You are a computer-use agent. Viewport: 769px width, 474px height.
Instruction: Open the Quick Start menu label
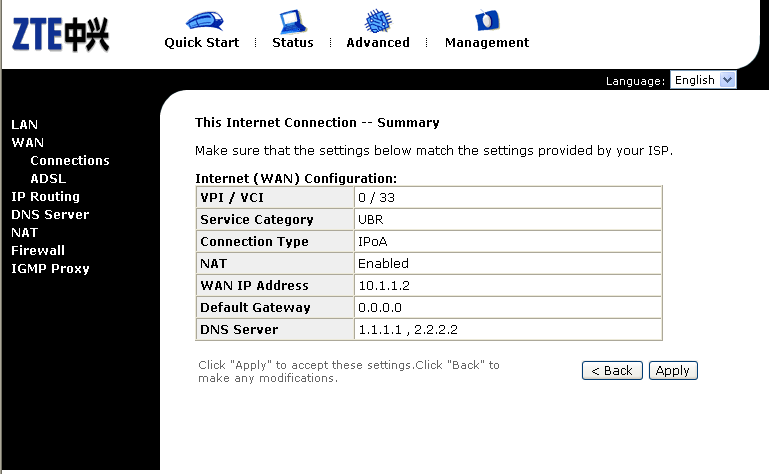coord(202,43)
